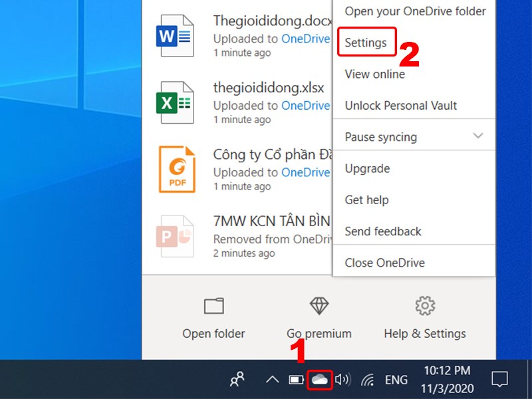The image size is (532, 399).
Task: Open OneDrive link under Công ty Cổ phần file
Action: point(306,172)
